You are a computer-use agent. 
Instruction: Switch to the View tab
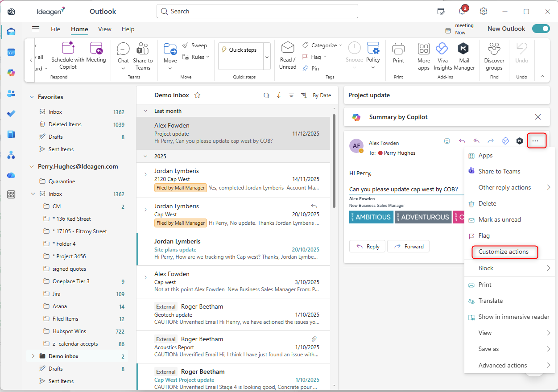tap(104, 29)
